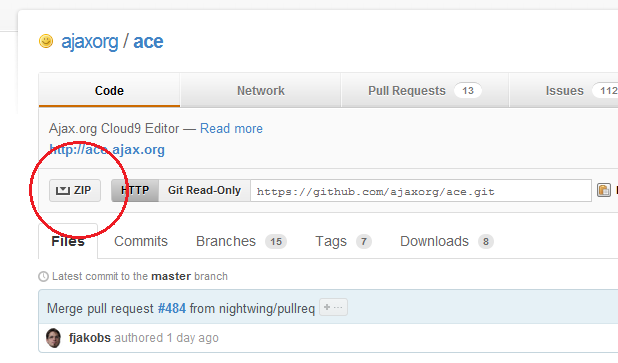Select the Git Read-Only clone protocol
Screen dimensions: 618x363
tap(204, 191)
